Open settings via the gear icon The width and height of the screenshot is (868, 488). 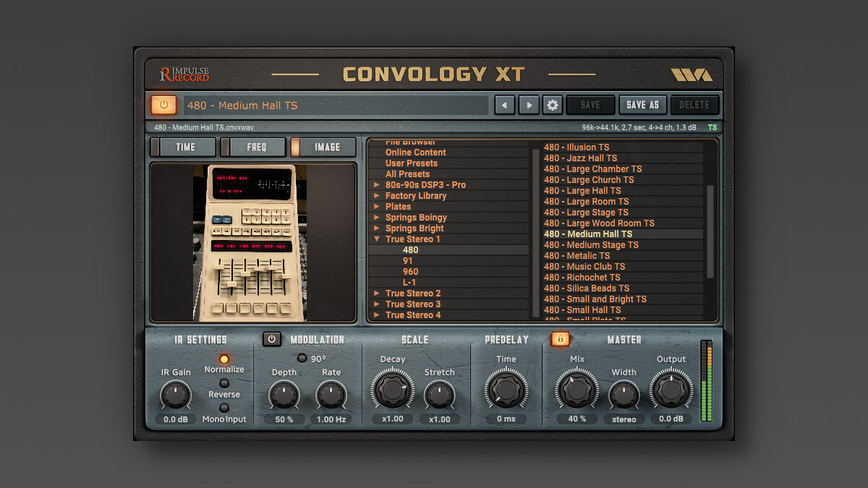pos(553,106)
